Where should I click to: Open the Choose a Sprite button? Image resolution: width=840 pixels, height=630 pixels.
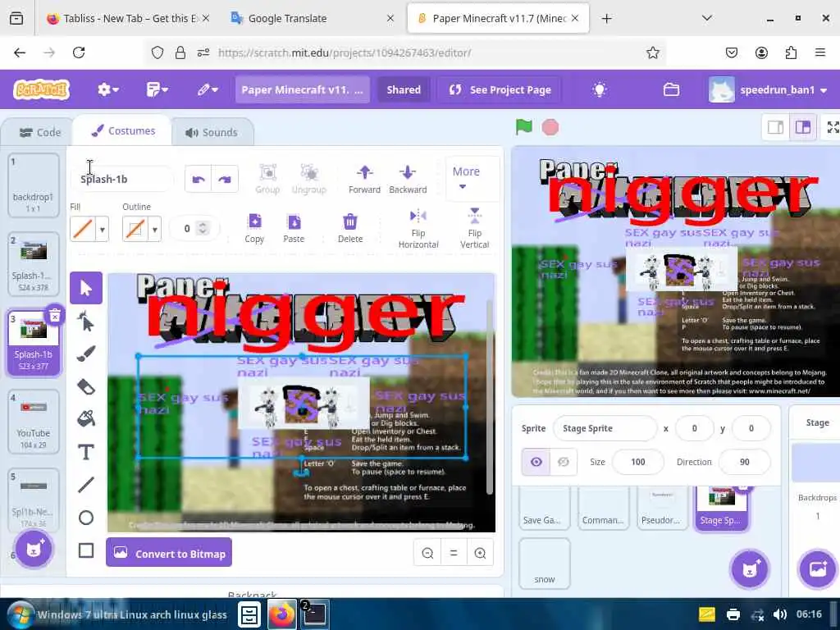[x=749, y=569]
